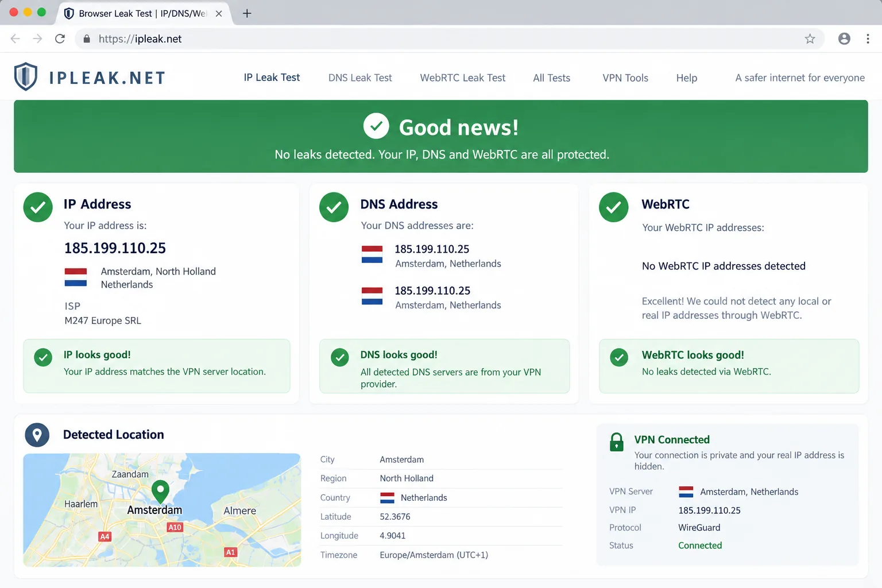Reload the page with the refresh icon
Screen dimensions: 882x588
coord(60,38)
